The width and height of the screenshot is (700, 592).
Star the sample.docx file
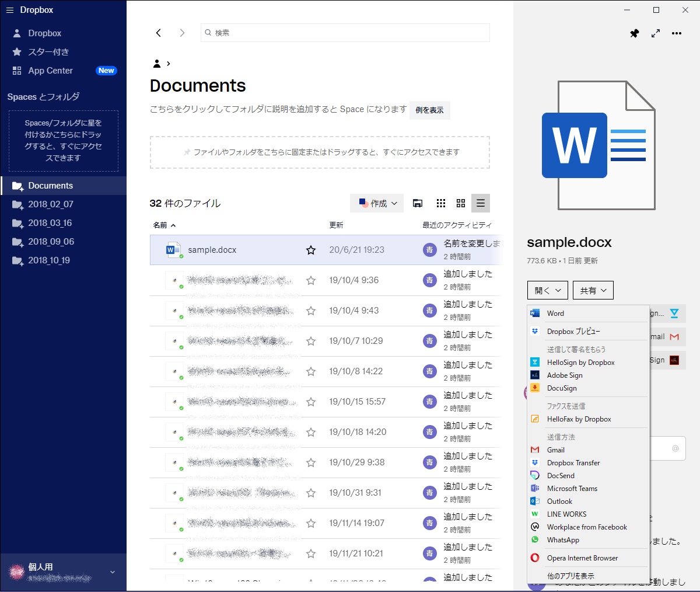(x=311, y=250)
